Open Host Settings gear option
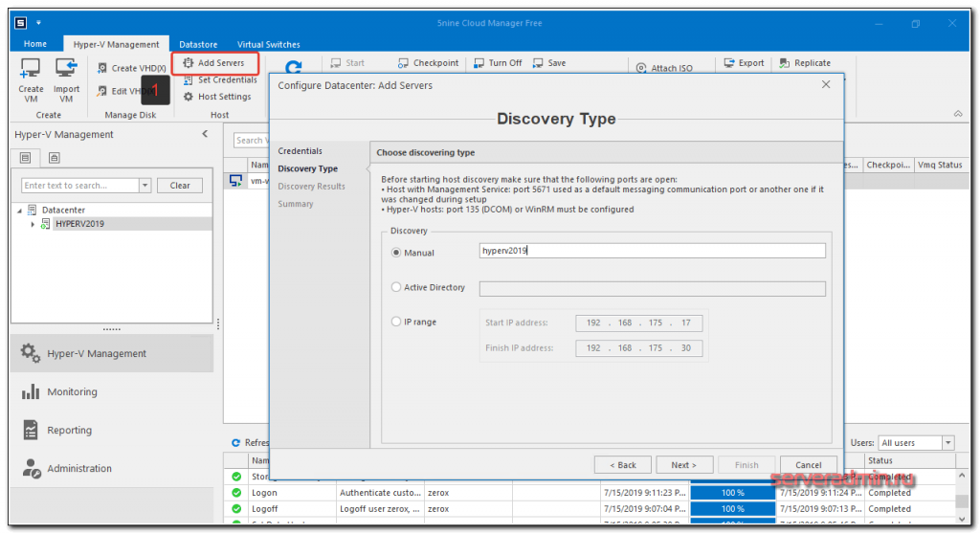 pos(217,97)
